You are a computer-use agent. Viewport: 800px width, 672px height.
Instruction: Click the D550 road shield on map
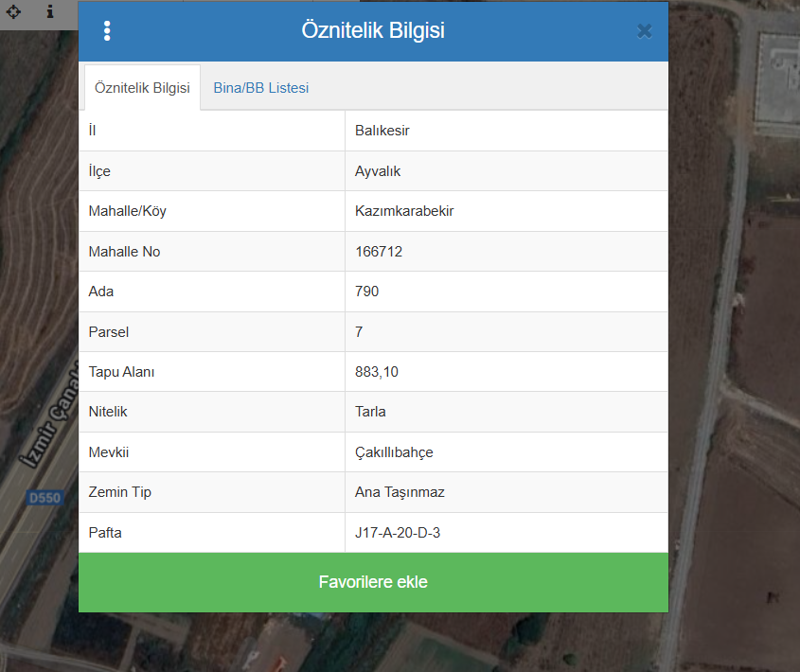point(42,497)
